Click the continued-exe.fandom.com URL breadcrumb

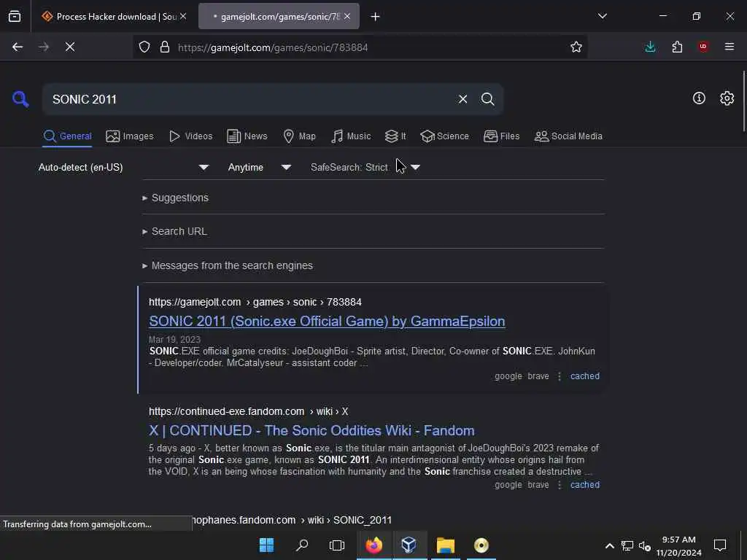click(248, 411)
